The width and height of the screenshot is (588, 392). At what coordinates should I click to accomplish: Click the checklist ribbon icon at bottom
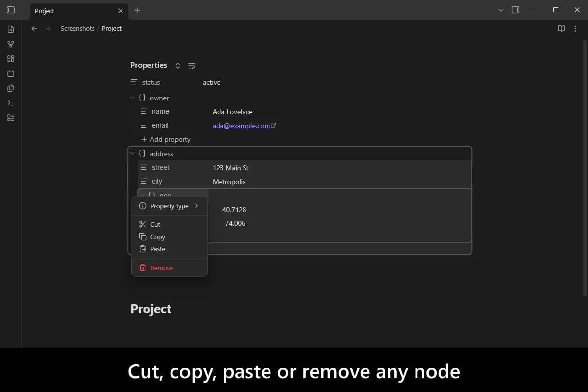coord(10,118)
